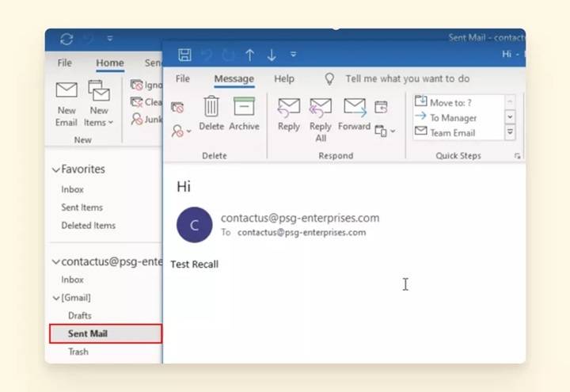
Task: Archive the open message
Action: tap(244, 113)
